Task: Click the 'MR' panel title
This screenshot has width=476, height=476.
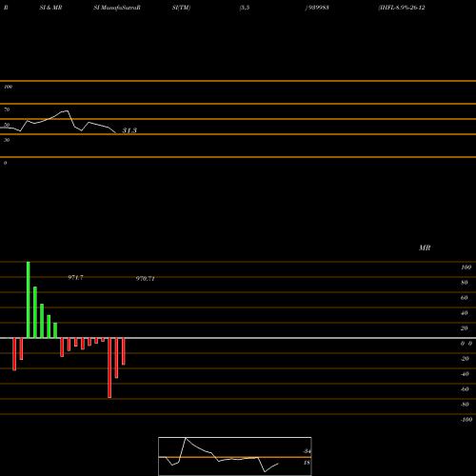Action: pyautogui.click(x=425, y=248)
